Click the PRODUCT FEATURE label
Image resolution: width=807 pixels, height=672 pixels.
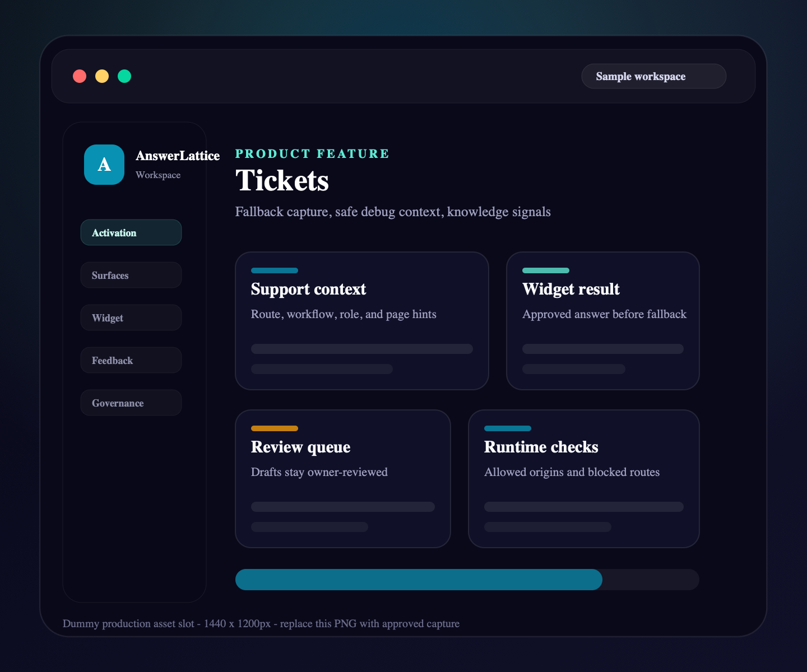pyautogui.click(x=312, y=153)
